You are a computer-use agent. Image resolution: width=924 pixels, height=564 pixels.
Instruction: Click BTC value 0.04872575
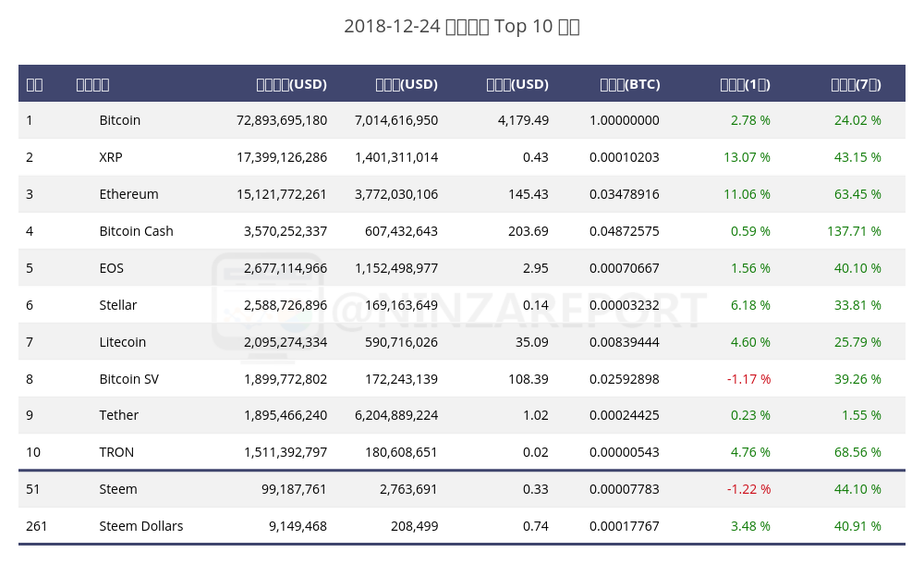point(624,231)
